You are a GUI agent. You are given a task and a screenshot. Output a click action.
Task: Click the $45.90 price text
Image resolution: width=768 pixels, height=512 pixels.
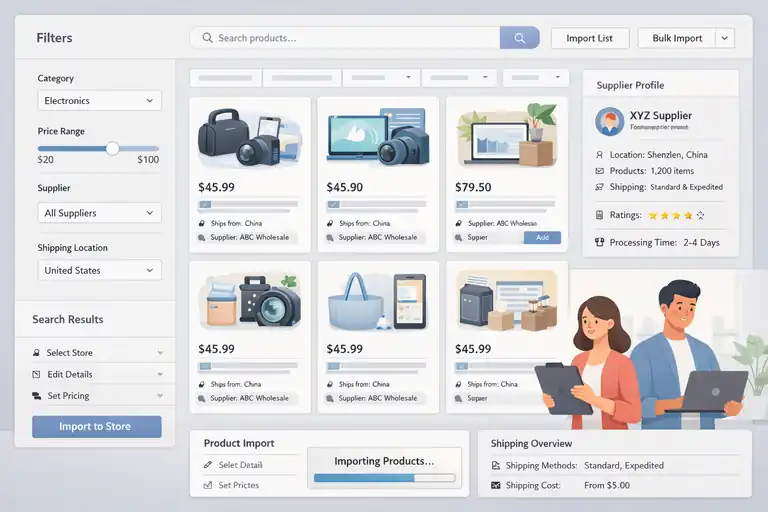(x=345, y=187)
